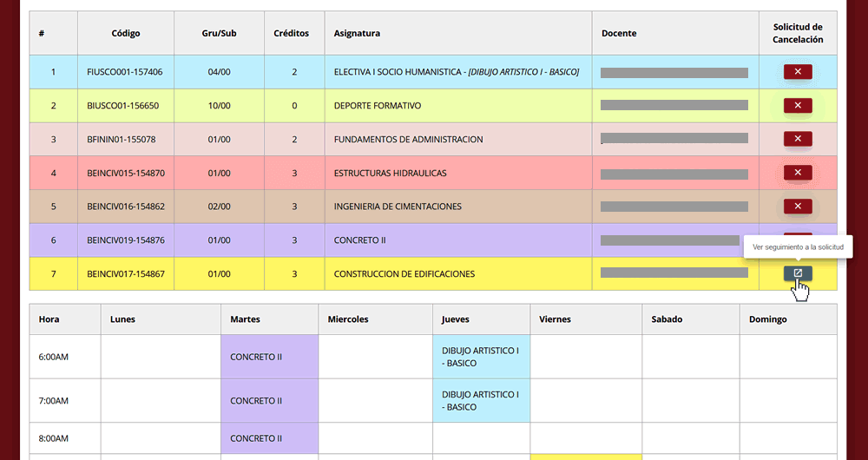The height and width of the screenshot is (460, 868).
Task: Click cancel icon for DEPORTE FORMATIVO
Action: (x=797, y=105)
